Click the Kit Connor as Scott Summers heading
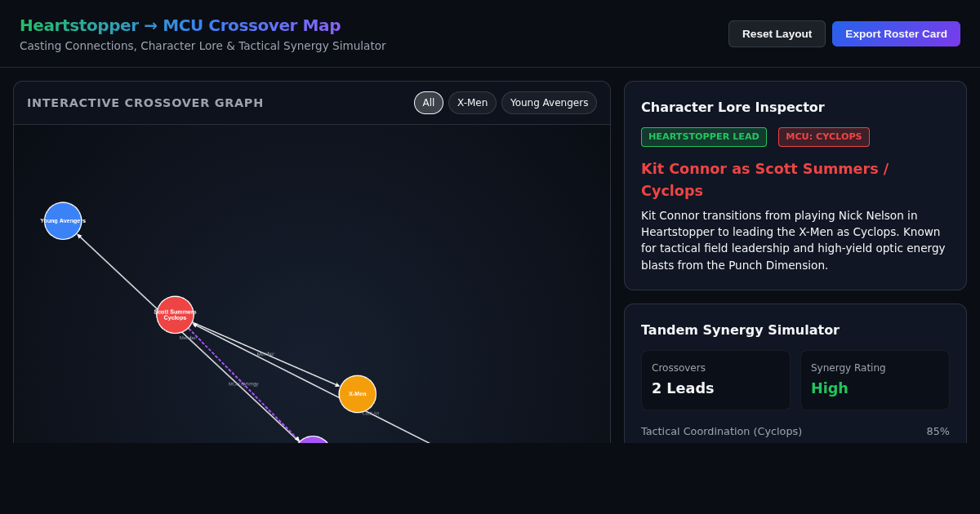This screenshot has height=514, width=980. point(764,179)
